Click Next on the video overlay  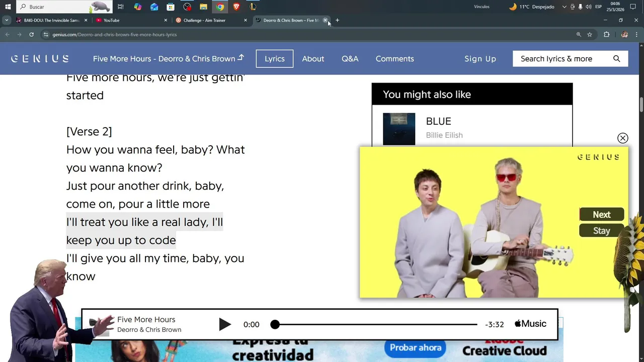coord(602,214)
